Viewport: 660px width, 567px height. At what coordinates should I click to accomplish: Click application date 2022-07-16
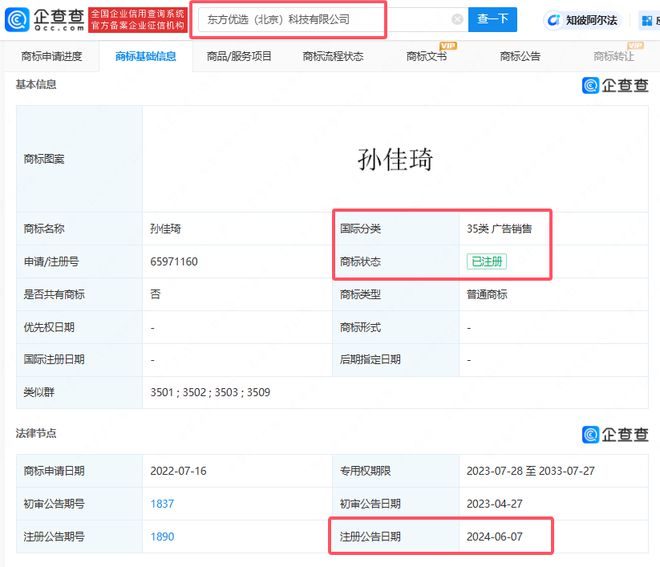click(x=178, y=471)
